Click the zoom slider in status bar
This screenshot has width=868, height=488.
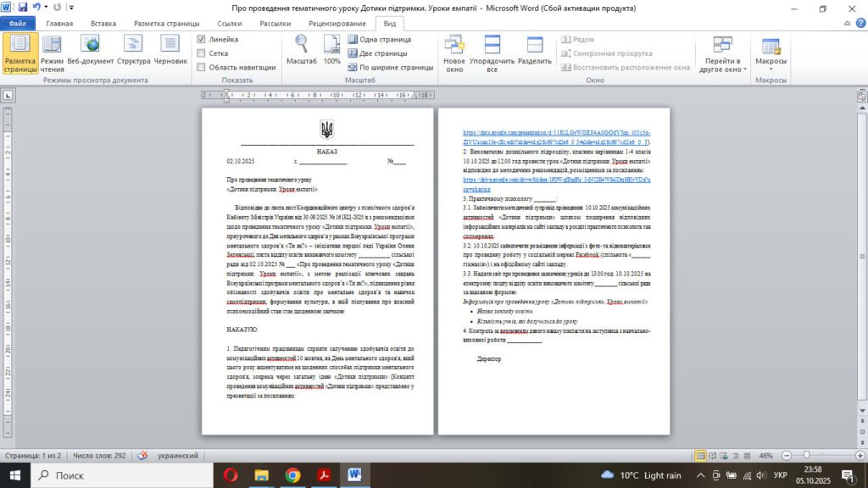[804, 455]
